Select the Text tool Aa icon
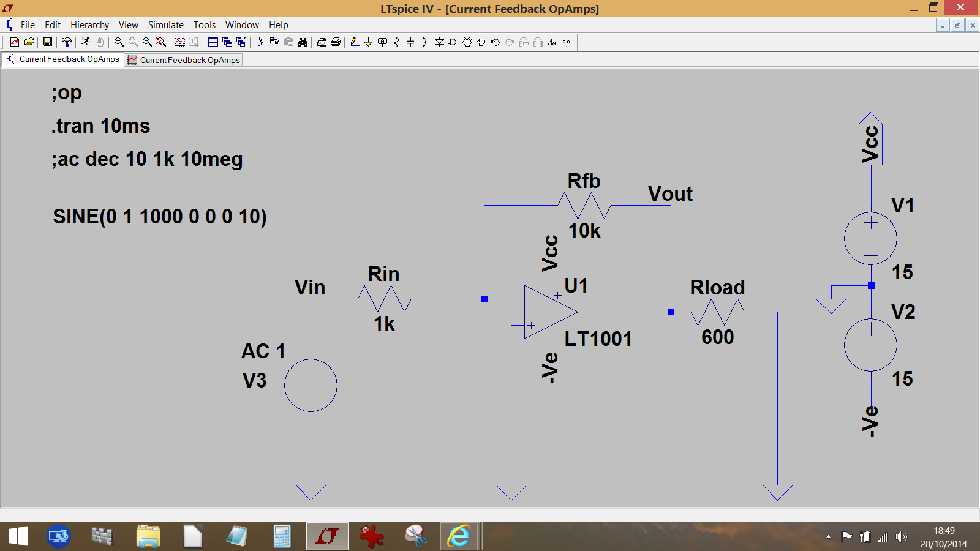Viewport: 980px width, 551px height. point(552,42)
